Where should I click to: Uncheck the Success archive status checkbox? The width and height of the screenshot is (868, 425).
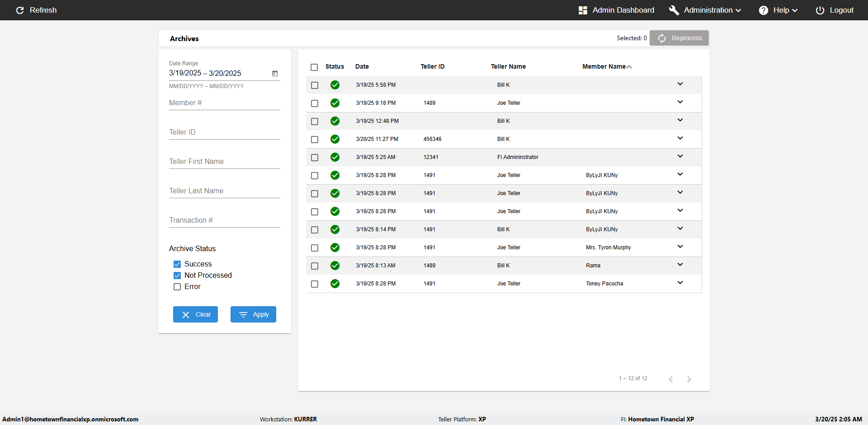(x=177, y=264)
